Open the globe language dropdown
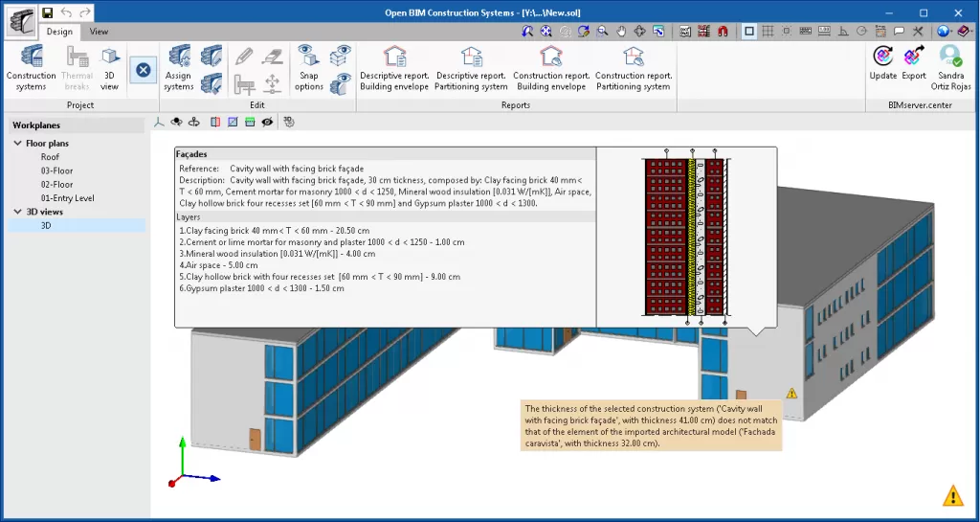 click(945, 32)
